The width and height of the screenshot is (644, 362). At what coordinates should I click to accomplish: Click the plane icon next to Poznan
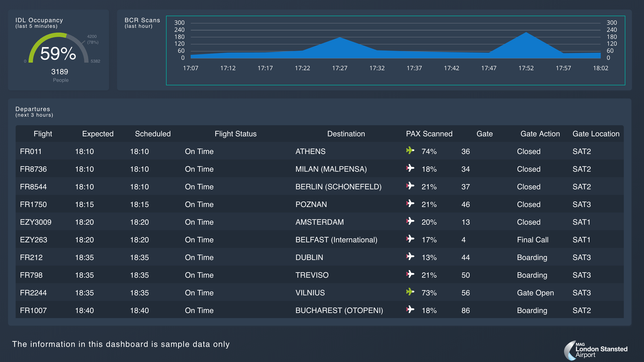[x=410, y=203]
